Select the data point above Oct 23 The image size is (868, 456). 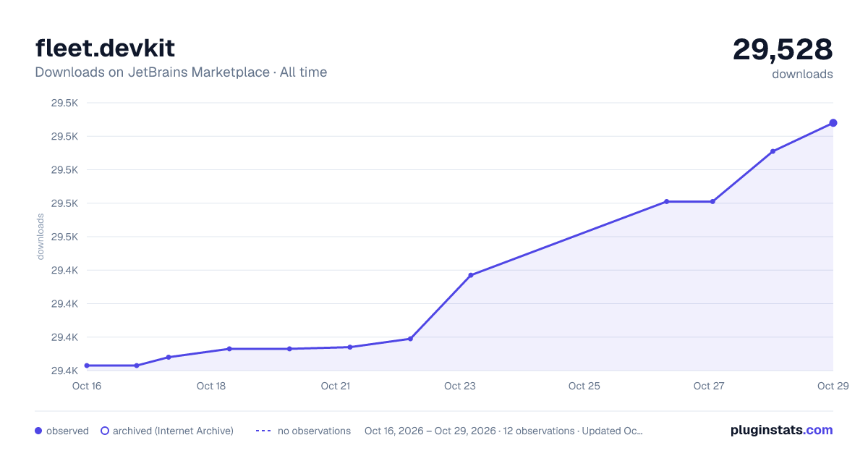click(471, 275)
